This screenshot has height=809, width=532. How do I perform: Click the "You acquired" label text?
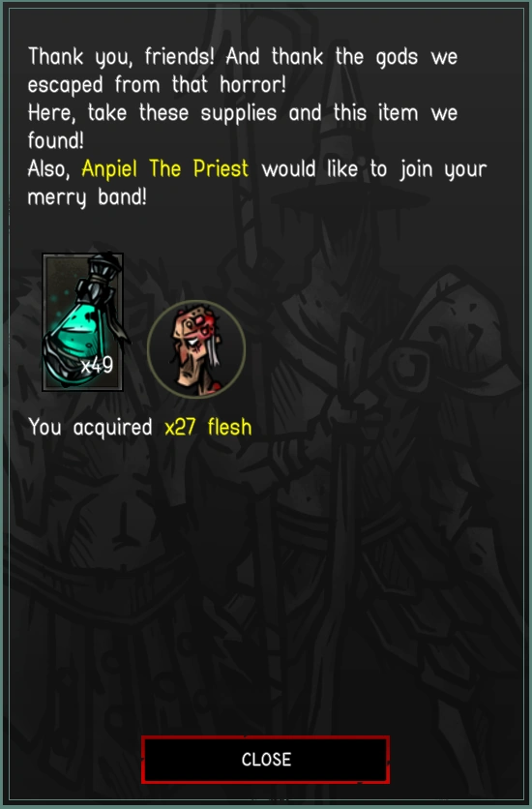coord(90,428)
